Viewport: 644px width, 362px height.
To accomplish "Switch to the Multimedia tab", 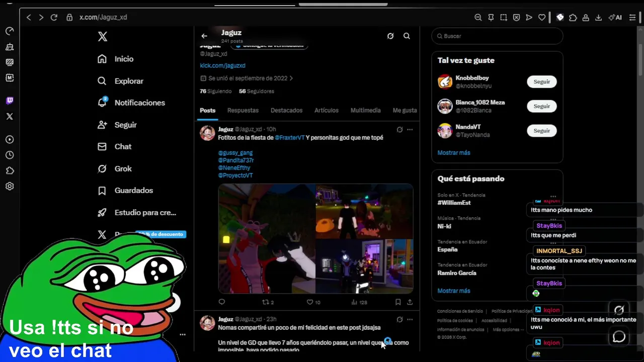I will point(365,110).
